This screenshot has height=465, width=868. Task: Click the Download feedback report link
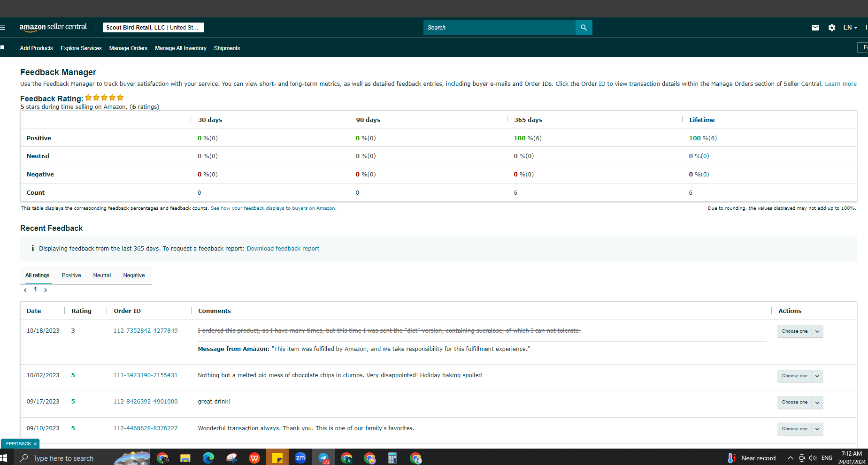283,249
